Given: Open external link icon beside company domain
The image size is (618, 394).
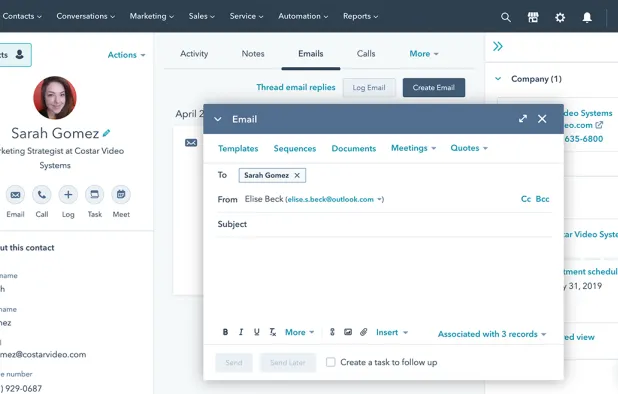Looking at the screenshot, I should point(599,125).
